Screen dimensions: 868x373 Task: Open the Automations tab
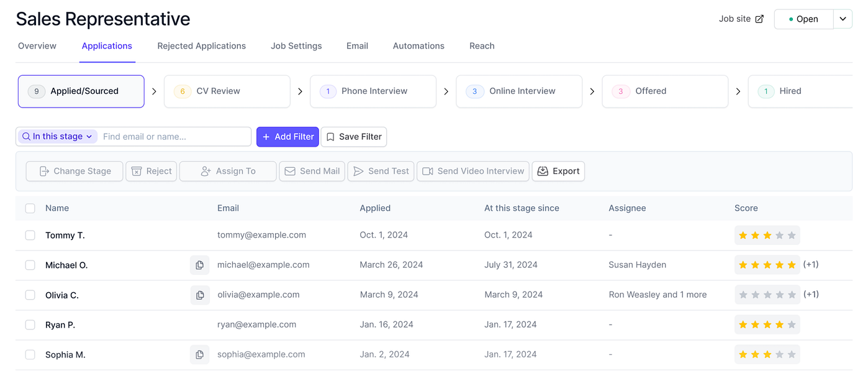tap(418, 46)
